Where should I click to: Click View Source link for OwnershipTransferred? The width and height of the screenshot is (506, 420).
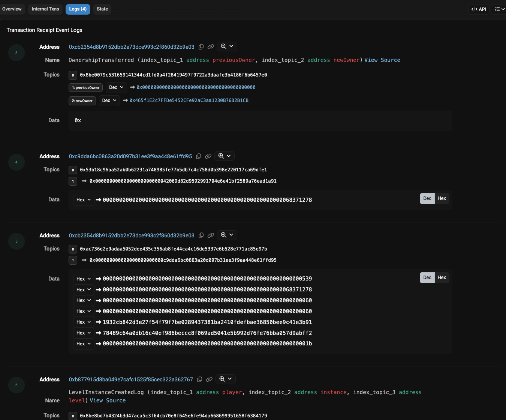(x=382, y=60)
